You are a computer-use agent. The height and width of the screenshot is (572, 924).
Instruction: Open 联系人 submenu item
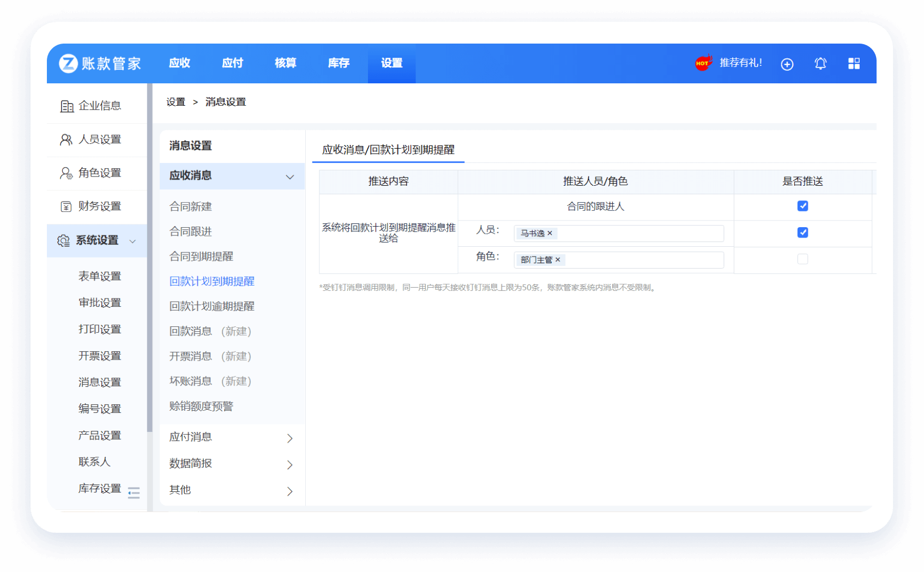tap(94, 462)
